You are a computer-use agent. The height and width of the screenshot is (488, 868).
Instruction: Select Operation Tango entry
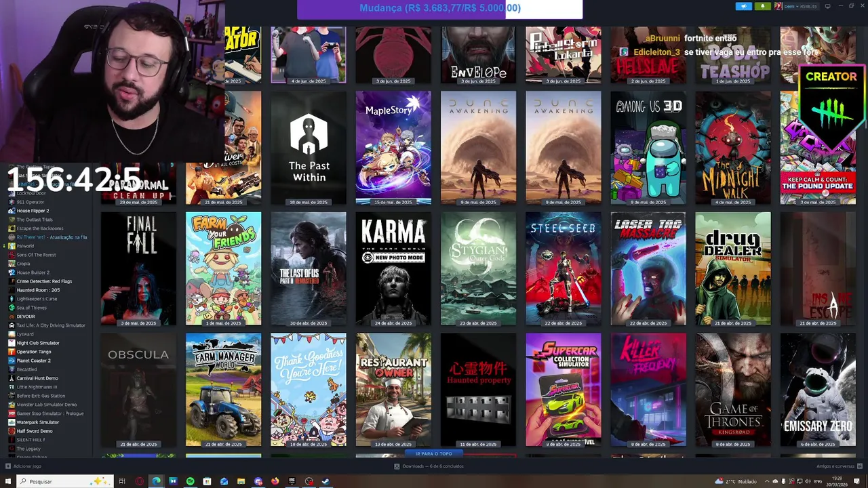pos(33,352)
